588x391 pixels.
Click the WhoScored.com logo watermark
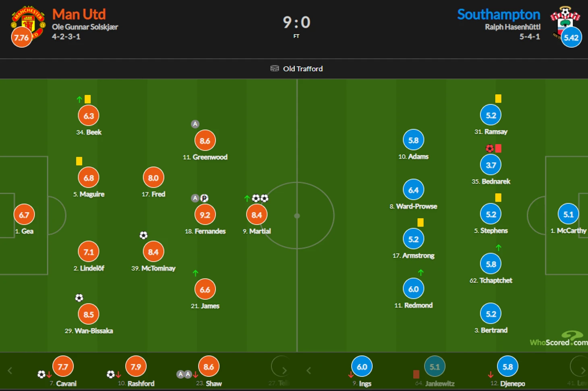(x=559, y=339)
